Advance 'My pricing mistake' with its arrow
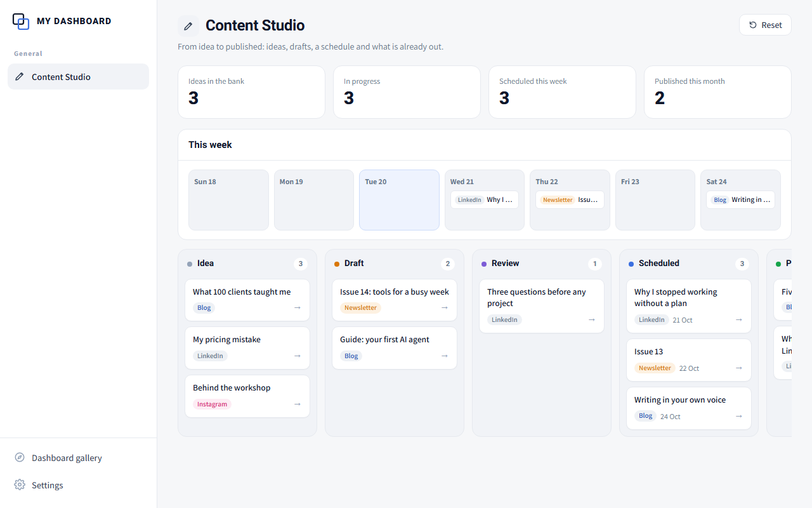812x508 pixels. pyautogui.click(x=298, y=356)
